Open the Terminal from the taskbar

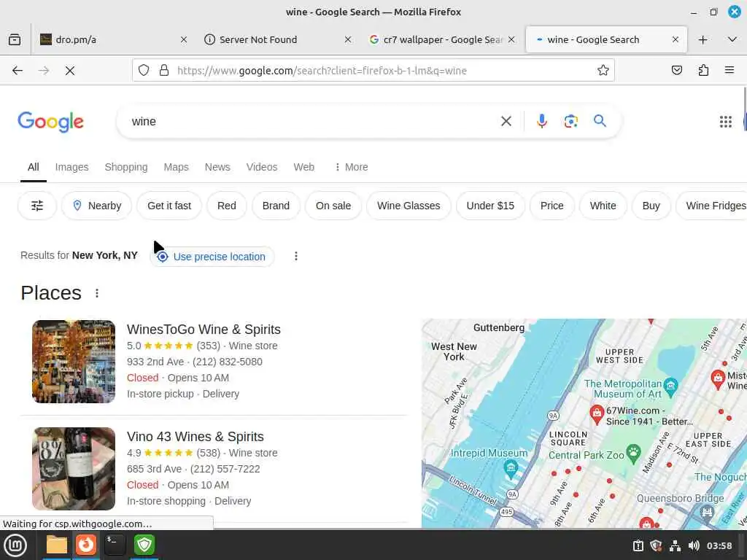click(x=115, y=545)
